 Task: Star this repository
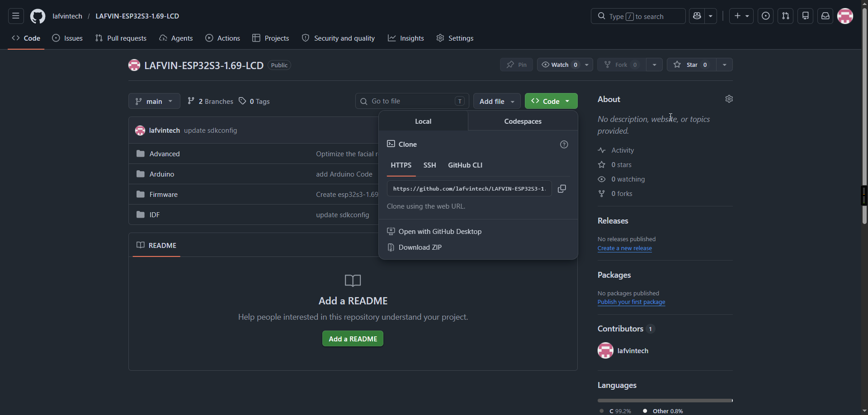coord(692,65)
